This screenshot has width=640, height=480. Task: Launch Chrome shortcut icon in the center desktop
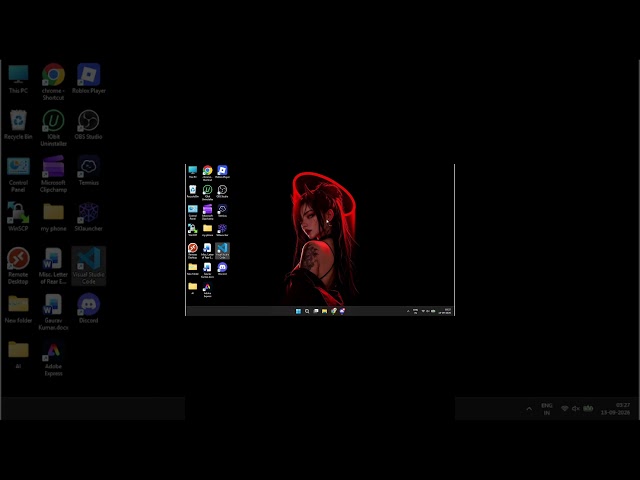point(207,173)
